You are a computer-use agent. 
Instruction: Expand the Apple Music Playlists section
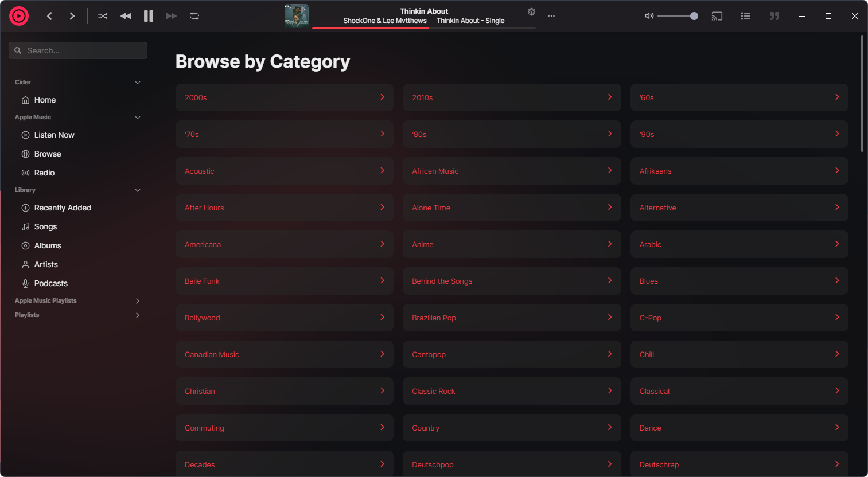tap(138, 301)
